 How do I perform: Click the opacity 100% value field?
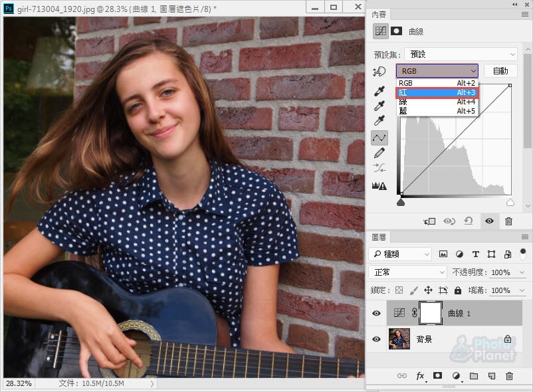point(501,272)
